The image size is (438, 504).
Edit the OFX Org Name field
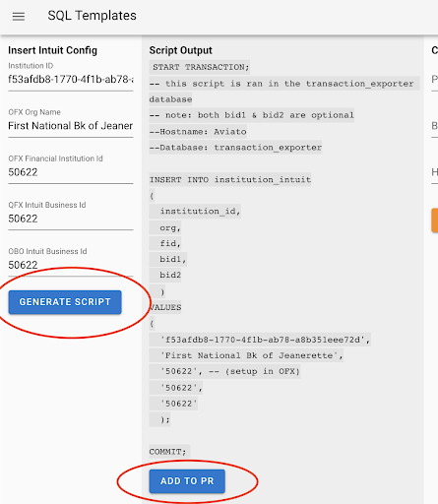71,126
